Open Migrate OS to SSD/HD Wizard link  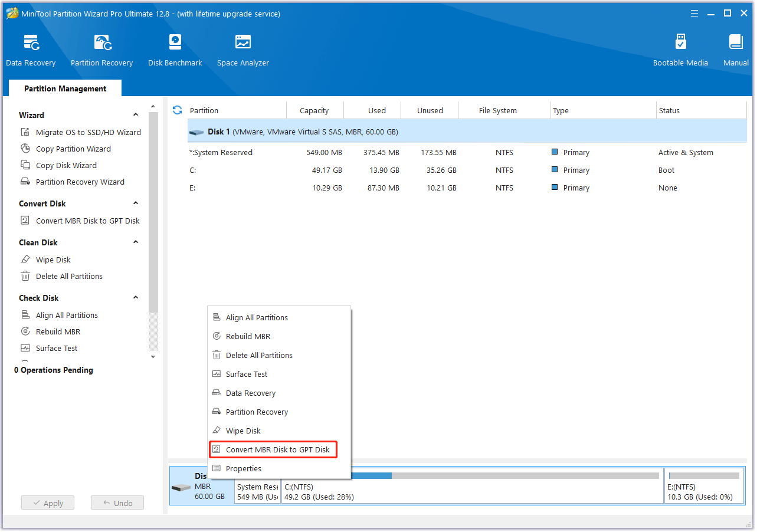89,132
